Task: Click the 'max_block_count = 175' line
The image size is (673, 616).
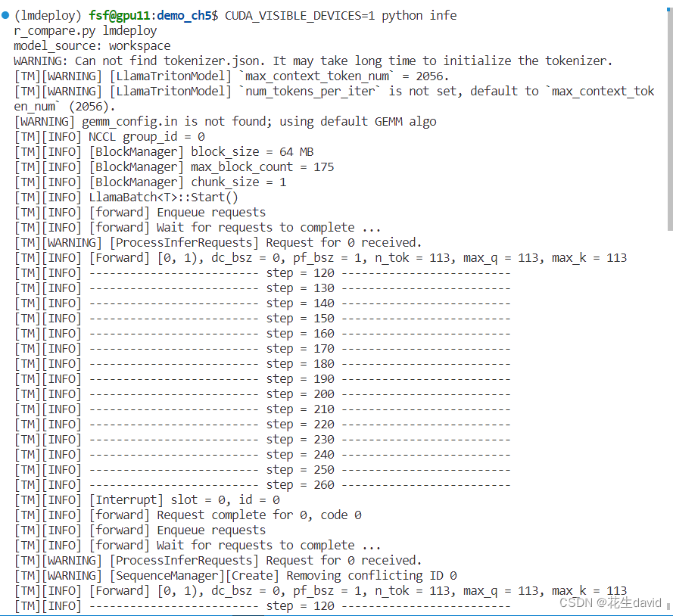Action: [x=174, y=167]
